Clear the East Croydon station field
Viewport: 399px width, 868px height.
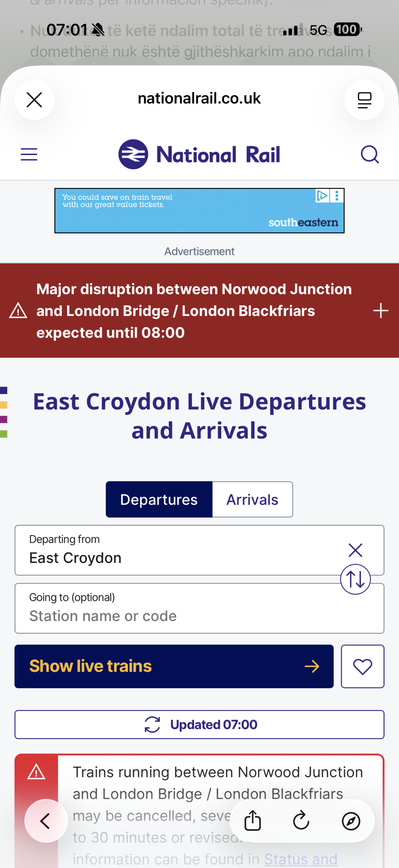pos(355,550)
